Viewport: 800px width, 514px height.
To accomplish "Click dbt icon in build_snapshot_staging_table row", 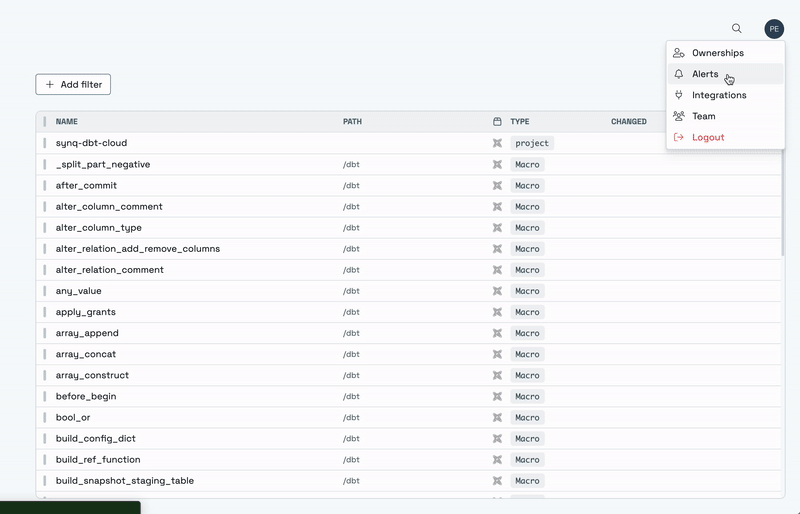I will coord(497,481).
